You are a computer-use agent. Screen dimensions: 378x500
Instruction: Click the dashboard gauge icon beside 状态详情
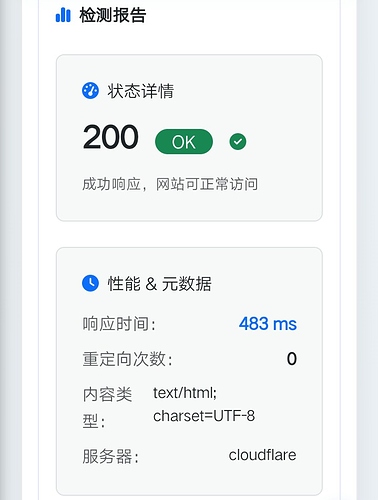tap(90, 91)
